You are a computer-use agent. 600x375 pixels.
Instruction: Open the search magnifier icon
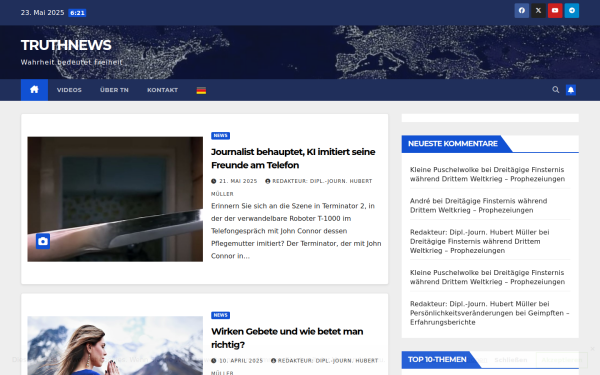[x=556, y=90]
